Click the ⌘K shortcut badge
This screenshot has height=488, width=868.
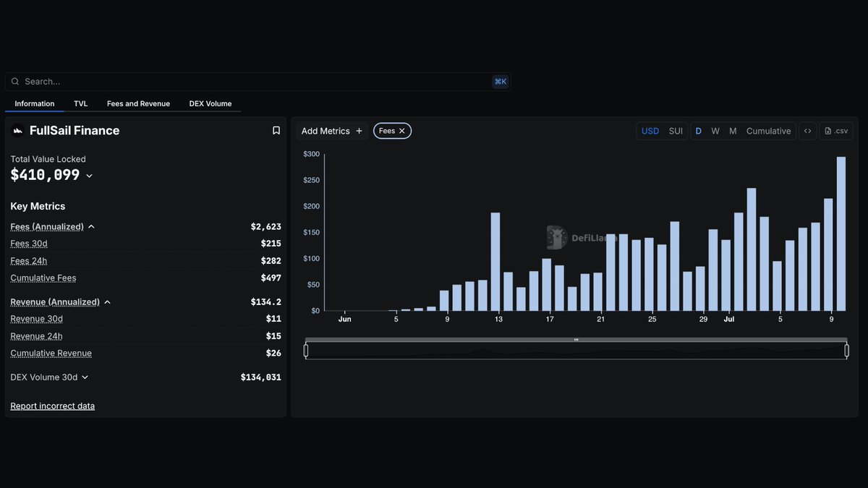pos(501,82)
